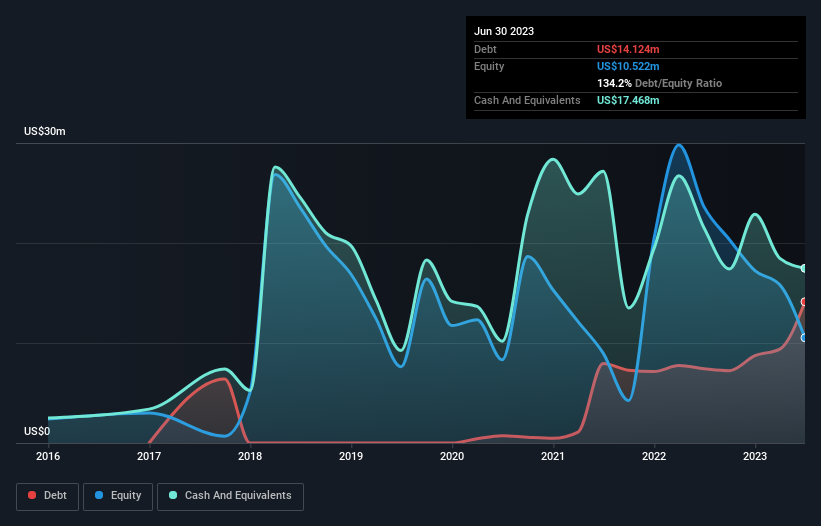Click the Debt label in tooltip

click(x=485, y=49)
